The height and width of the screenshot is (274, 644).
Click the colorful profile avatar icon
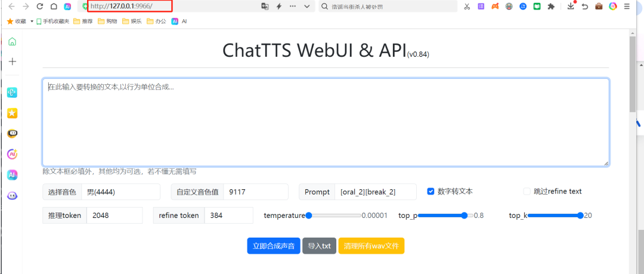coord(613,6)
